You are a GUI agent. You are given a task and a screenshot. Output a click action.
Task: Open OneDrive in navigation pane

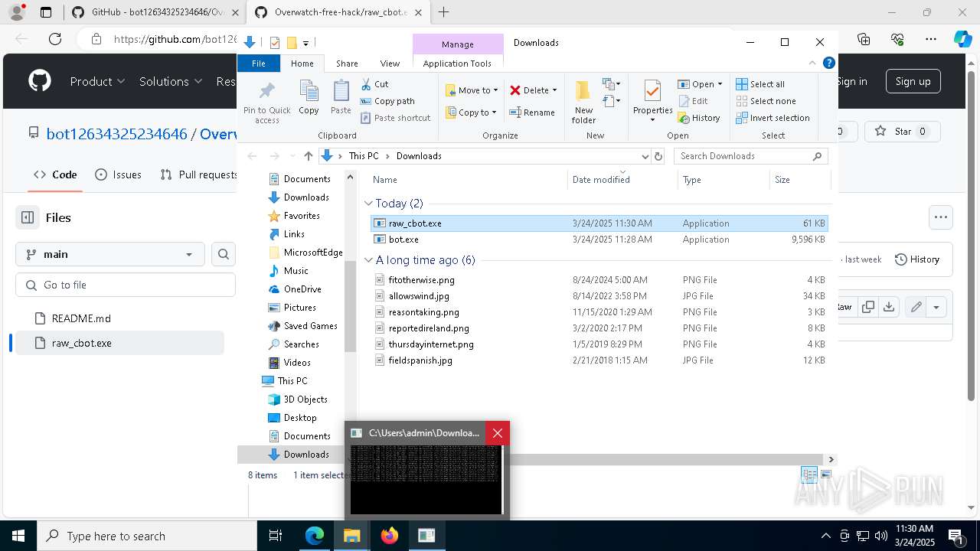302,289
